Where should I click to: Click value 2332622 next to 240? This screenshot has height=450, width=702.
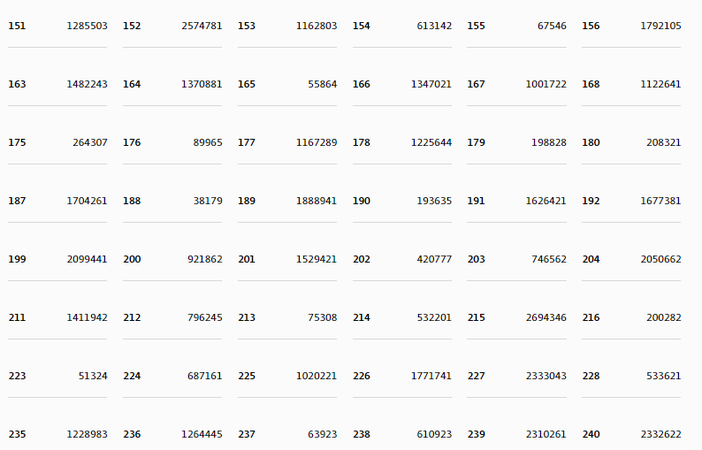660,434
